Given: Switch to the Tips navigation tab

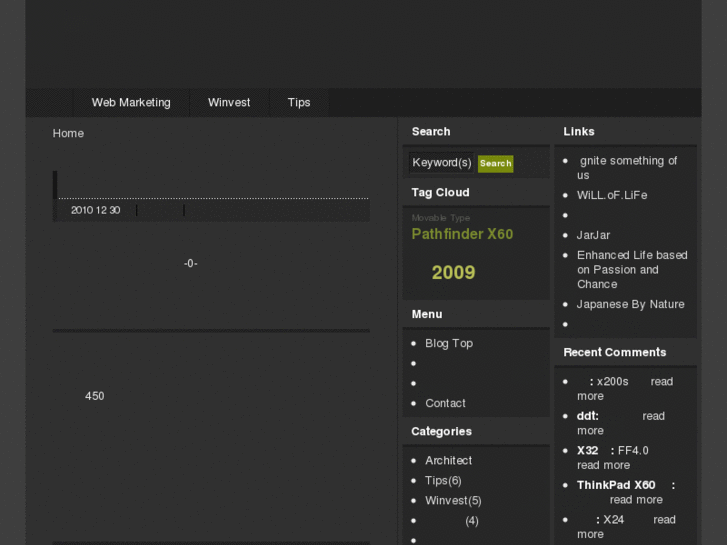Looking at the screenshot, I should pyautogui.click(x=299, y=102).
